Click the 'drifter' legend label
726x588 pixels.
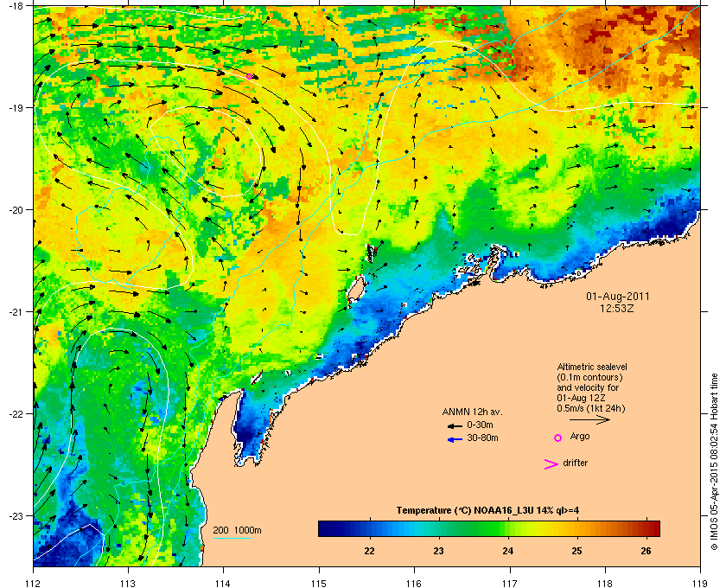click(x=575, y=463)
